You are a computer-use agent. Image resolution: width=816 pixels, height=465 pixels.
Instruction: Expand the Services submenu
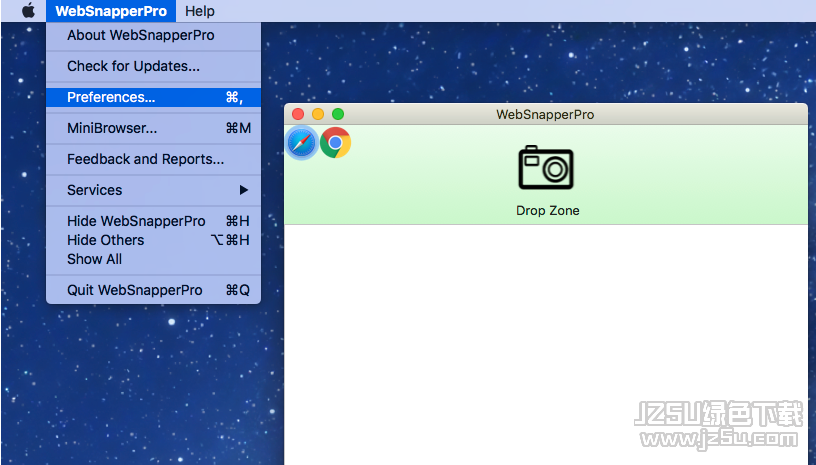(154, 190)
